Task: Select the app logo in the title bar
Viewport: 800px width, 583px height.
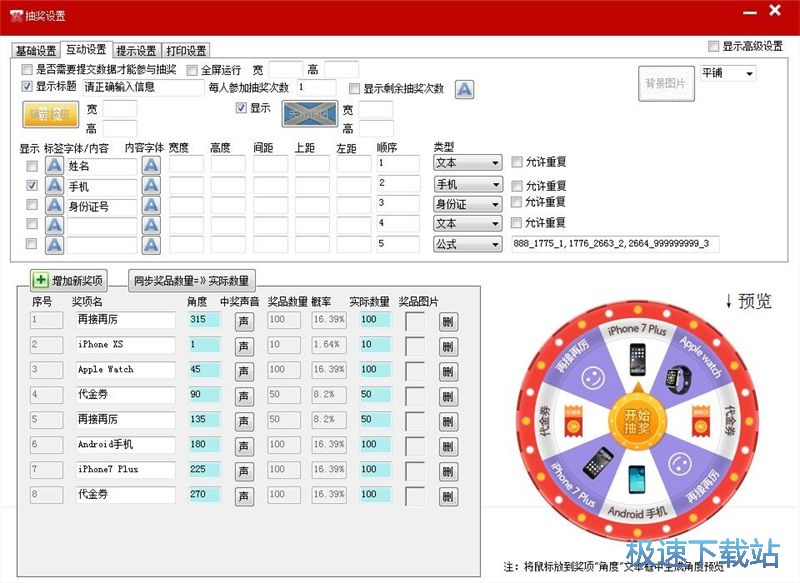Action: (x=18, y=13)
